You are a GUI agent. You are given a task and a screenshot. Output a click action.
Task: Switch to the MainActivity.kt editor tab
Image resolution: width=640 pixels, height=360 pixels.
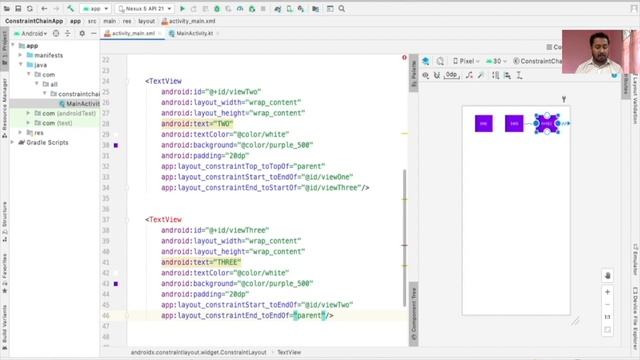pyautogui.click(x=194, y=33)
